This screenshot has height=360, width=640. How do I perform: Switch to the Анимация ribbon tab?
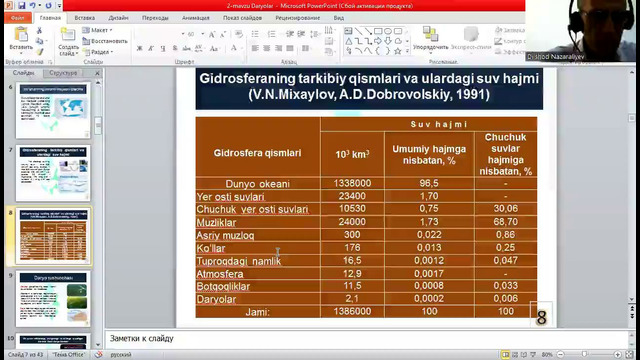click(x=196, y=18)
